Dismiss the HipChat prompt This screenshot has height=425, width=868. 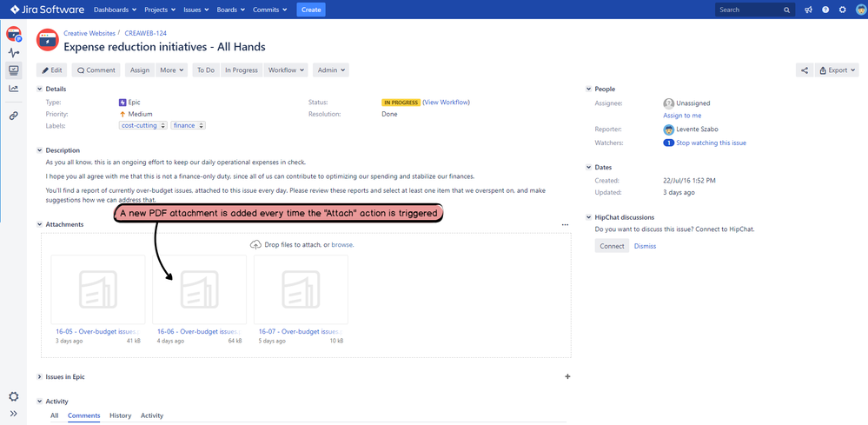[x=645, y=246]
